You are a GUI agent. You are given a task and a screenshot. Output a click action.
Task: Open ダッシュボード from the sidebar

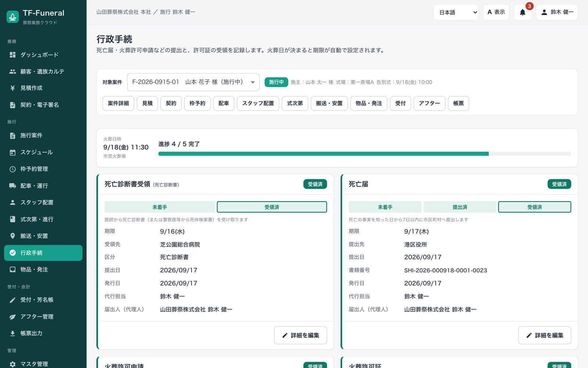43,55
